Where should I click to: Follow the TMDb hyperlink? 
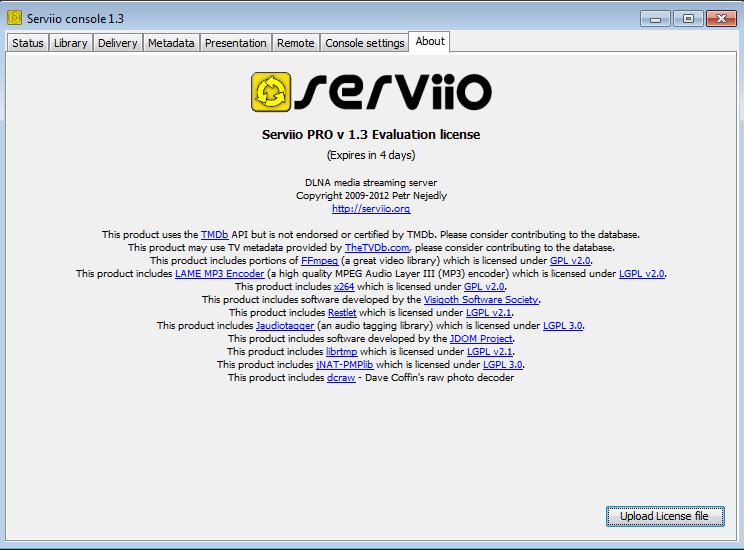tap(214, 234)
